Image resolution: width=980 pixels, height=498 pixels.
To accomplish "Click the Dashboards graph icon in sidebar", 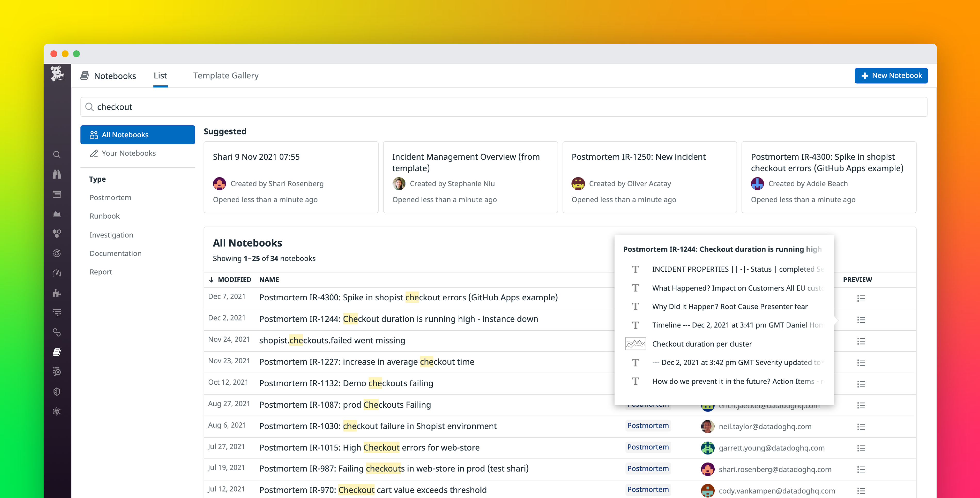I will (x=57, y=214).
